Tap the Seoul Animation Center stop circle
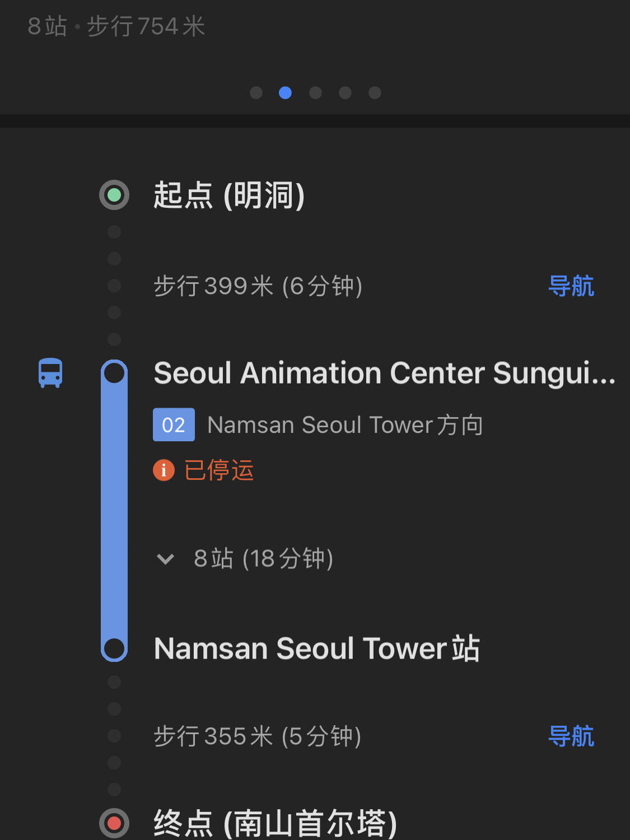630x840 pixels. pos(114,373)
